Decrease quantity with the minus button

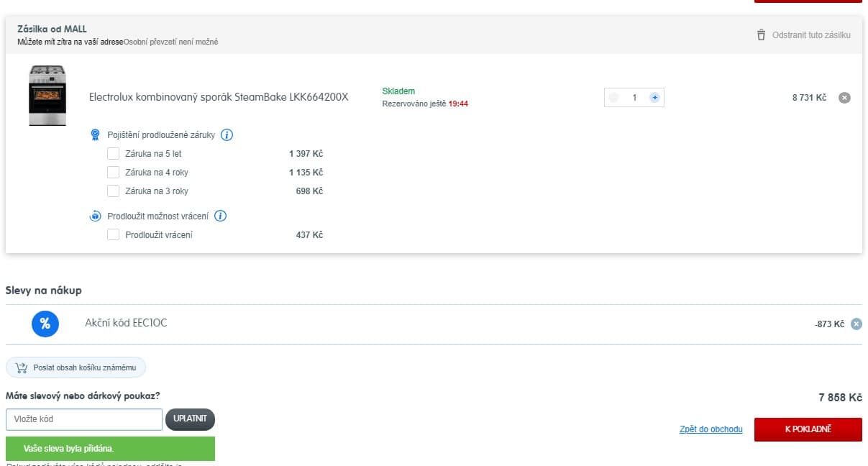tap(613, 97)
